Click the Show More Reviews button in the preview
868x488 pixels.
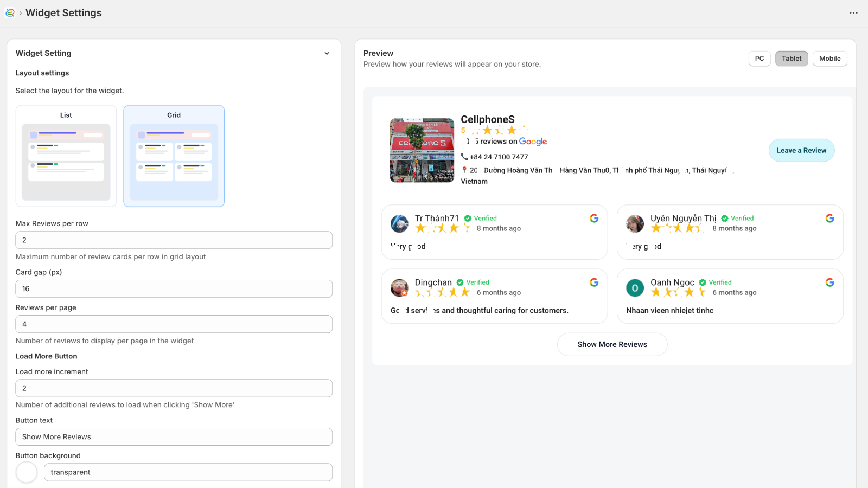[x=612, y=344]
